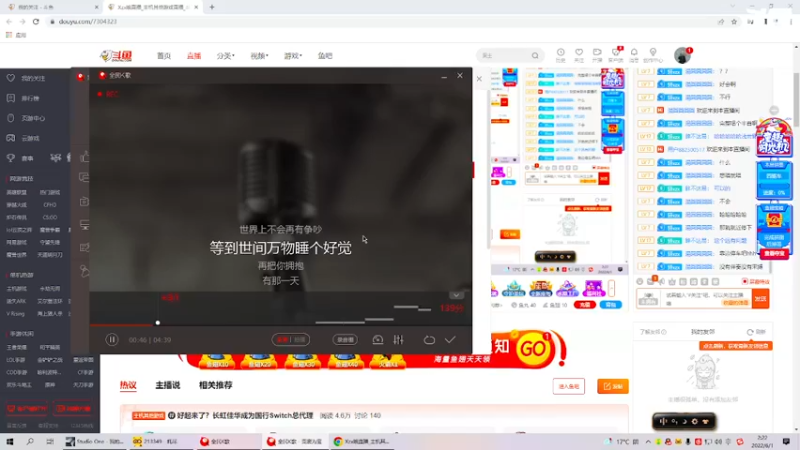Image resolution: width=800 pixels, height=450 pixels.
Task: Expand the 分类 dropdown menu
Action: [x=226, y=56]
